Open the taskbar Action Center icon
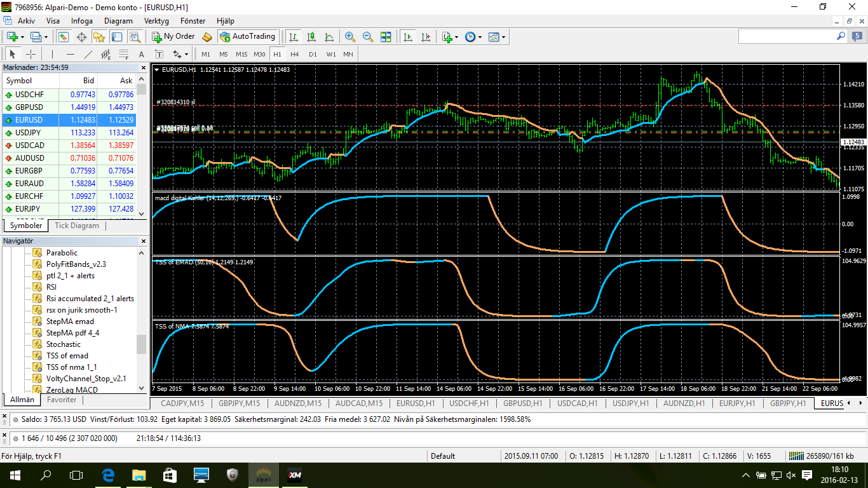Screen dimensions: 868x488 (807, 475)
